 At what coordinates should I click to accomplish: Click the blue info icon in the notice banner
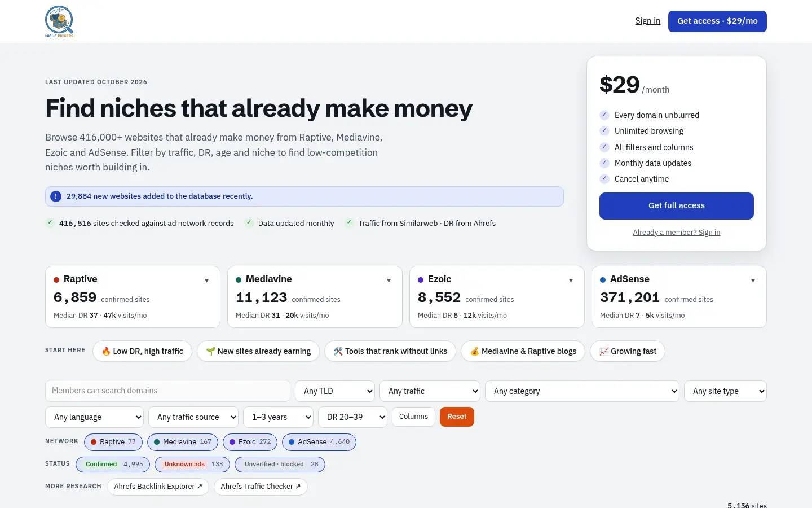click(56, 196)
